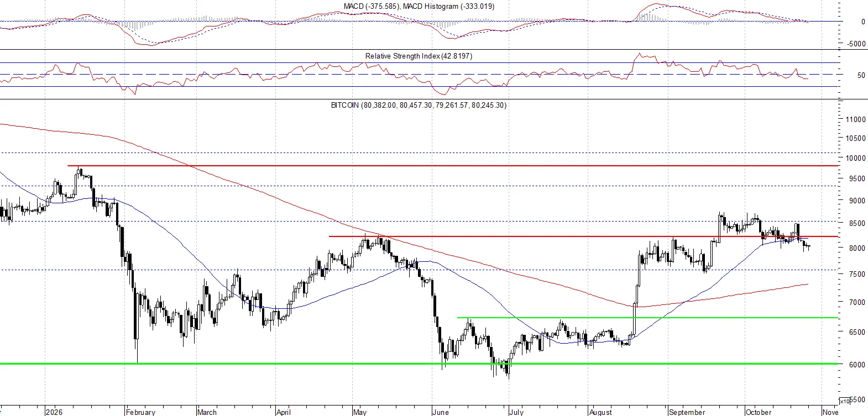
Task: Click the 11000 price axis label
Action: 855,119
